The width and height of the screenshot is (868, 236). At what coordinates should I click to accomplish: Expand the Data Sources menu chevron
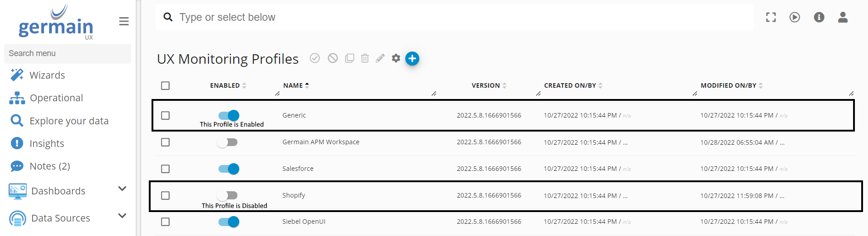click(x=122, y=216)
